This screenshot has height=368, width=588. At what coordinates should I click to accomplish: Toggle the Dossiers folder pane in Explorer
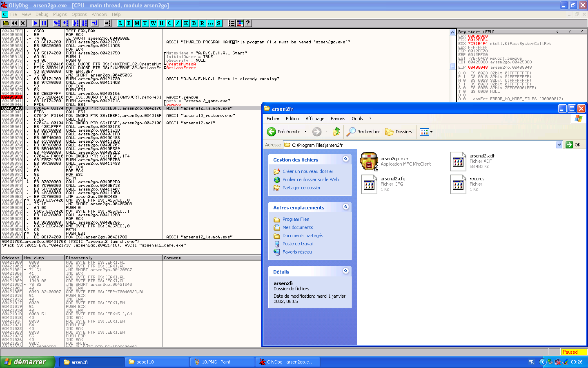pos(399,132)
